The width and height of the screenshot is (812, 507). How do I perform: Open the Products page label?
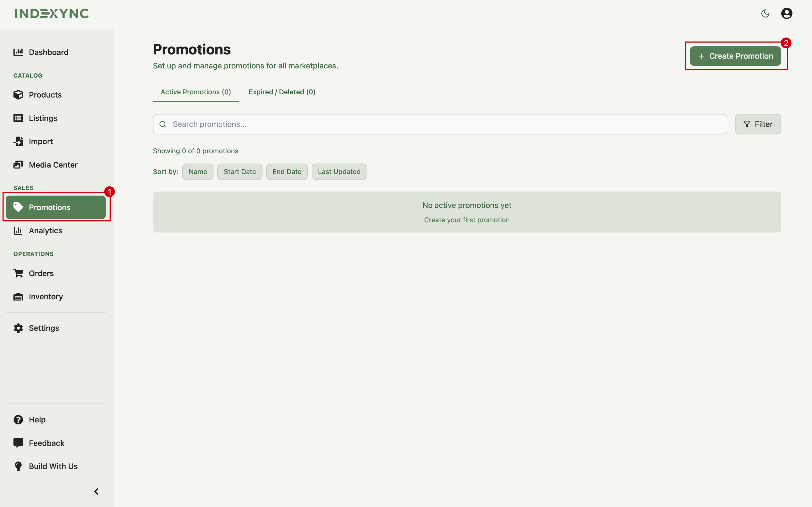tap(45, 95)
